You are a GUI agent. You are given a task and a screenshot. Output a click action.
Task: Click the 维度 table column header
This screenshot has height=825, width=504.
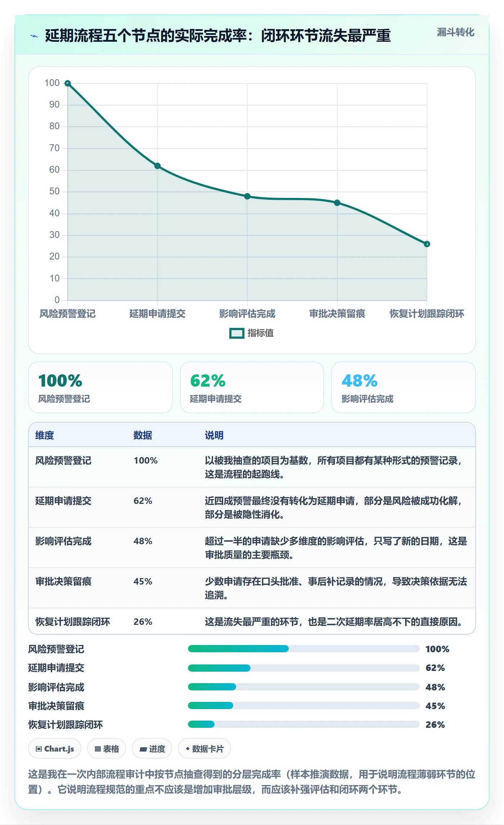point(45,435)
